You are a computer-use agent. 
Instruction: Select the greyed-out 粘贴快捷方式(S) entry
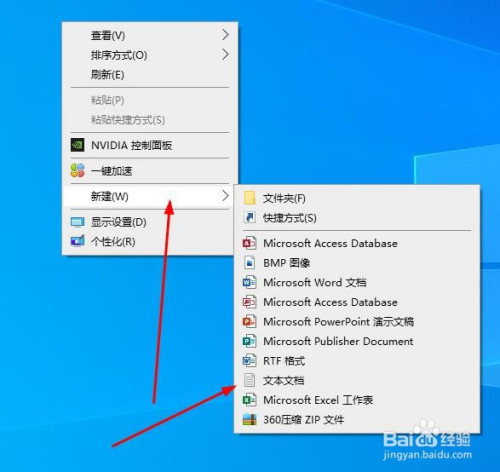149,120
